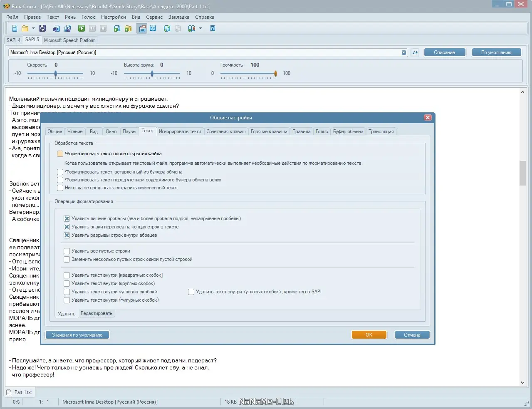Check the option keeping SAPI tags in angle brackets
The image size is (532, 409).
click(x=191, y=292)
